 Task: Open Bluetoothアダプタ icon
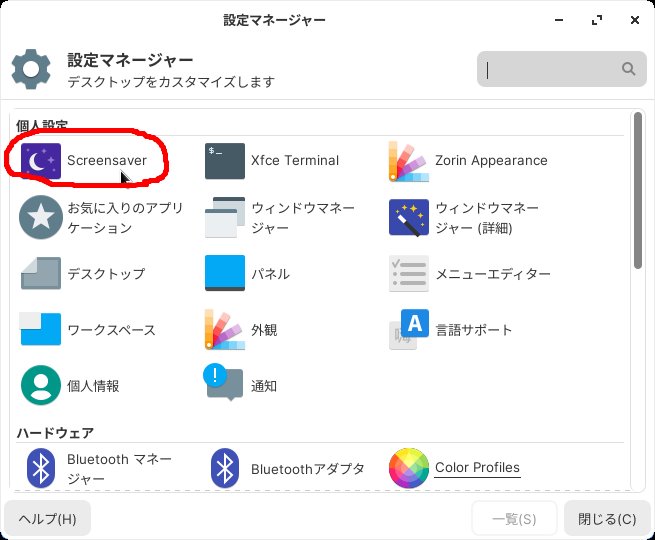tap(225, 468)
